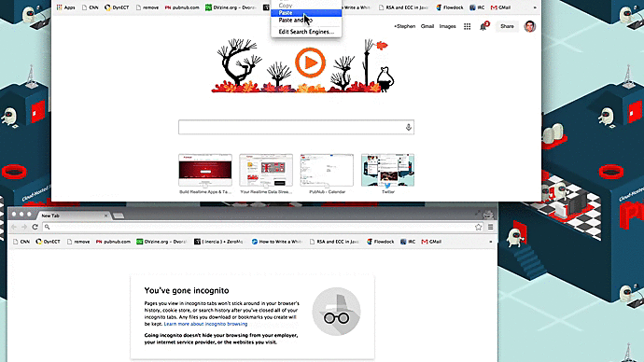Bookmark page with the star icon

479,227
